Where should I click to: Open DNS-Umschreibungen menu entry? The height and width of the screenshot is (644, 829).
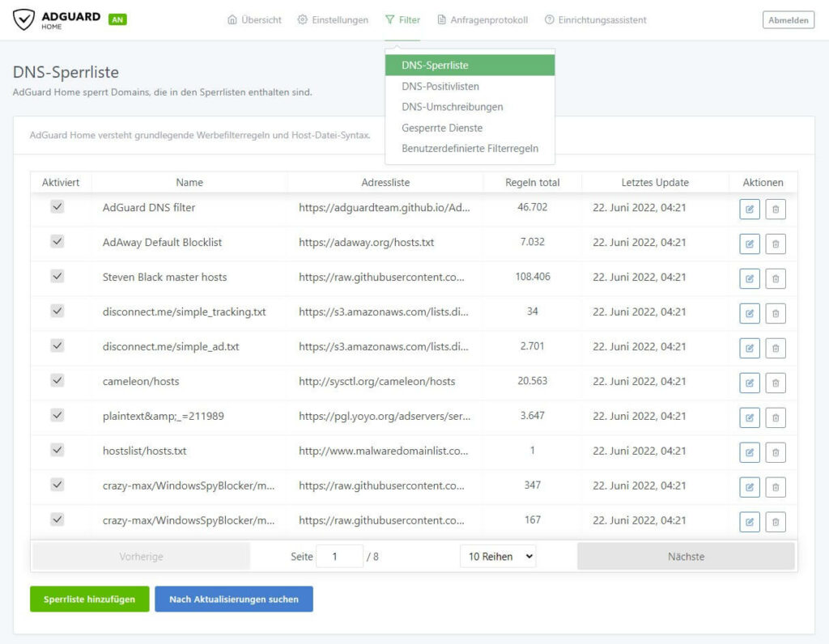click(470, 107)
